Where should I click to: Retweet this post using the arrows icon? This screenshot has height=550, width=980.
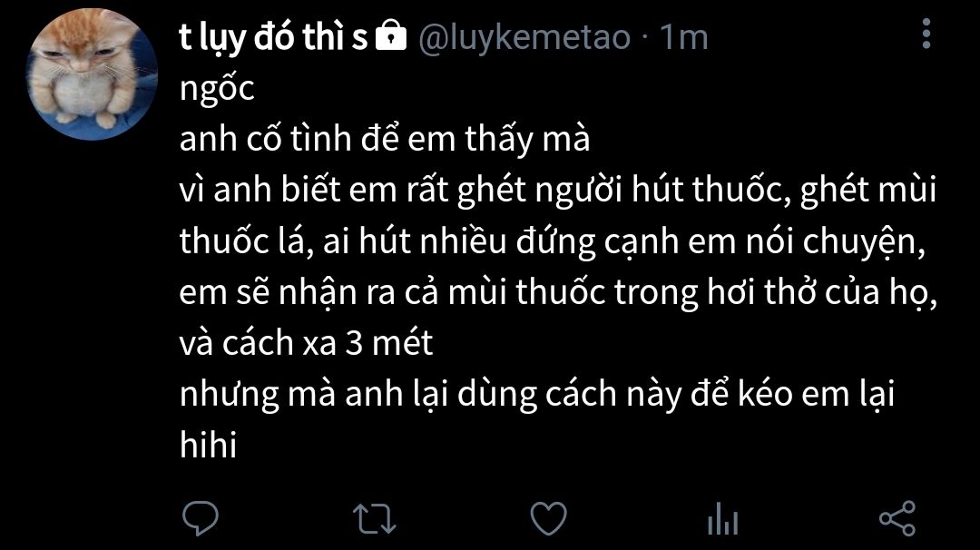click(x=375, y=519)
